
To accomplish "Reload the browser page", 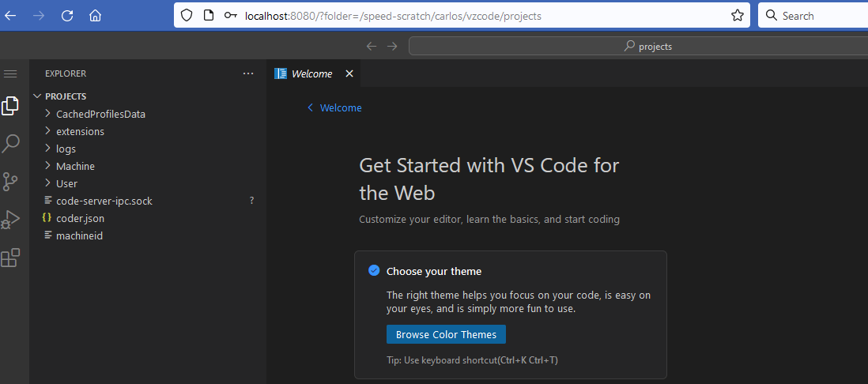I will pyautogui.click(x=67, y=16).
